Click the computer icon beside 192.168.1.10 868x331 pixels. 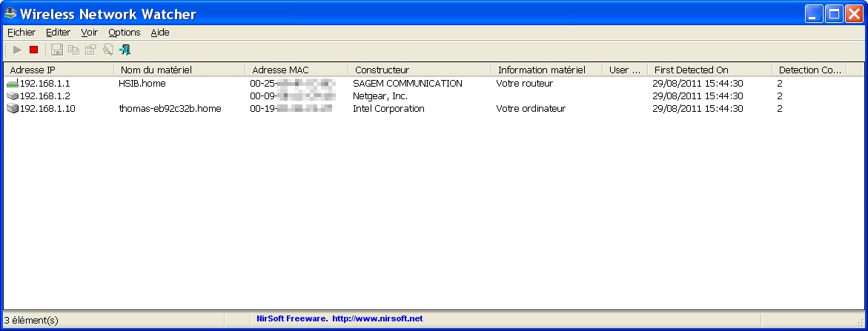point(13,109)
